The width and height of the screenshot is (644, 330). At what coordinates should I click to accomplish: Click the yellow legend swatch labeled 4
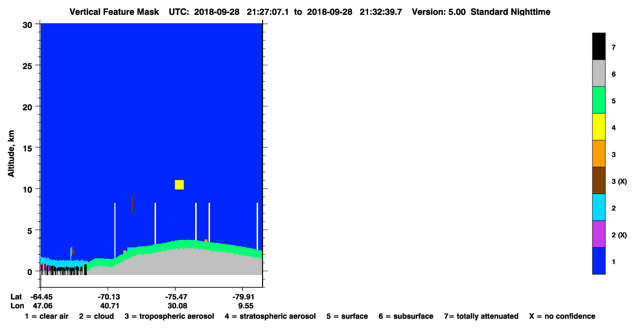598,127
